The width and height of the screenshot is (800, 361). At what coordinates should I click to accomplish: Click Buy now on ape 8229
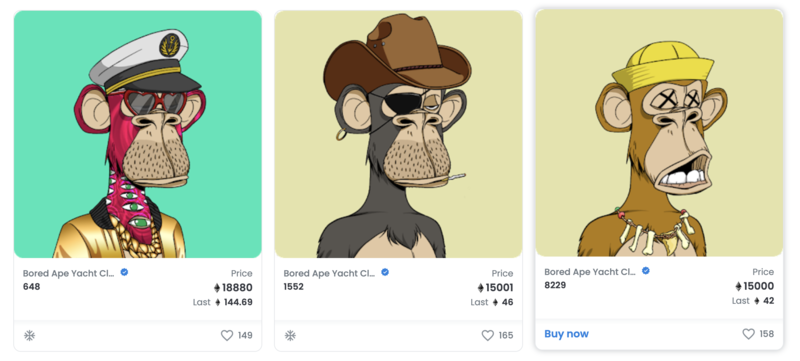[566, 334]
